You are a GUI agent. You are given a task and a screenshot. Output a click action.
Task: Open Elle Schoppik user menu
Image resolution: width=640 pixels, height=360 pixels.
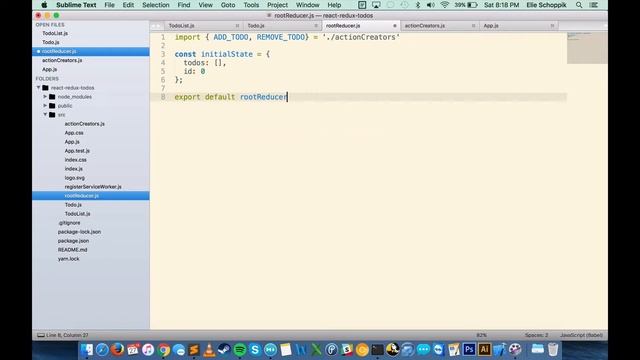pyautogui.click(x=546, y=5)
